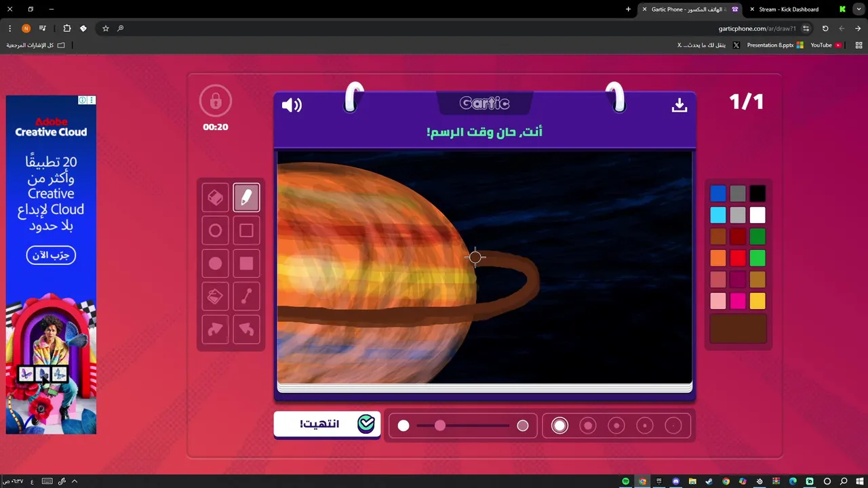Open the current brown color picker box
Image resolution: width=868 pixels, height=488 pixels.
click(x=738, y=329)
